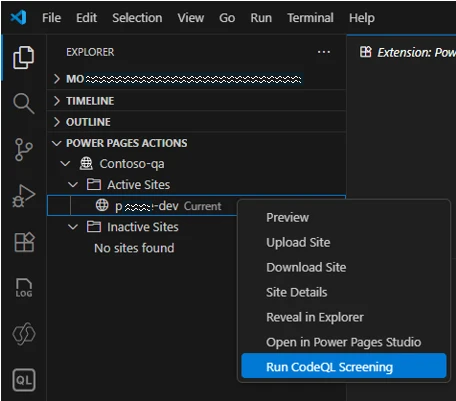Open Explorer more actions ellipsis
Image resolution: width=456 pixels, height=401 pixels.
[x=324, y=52]
